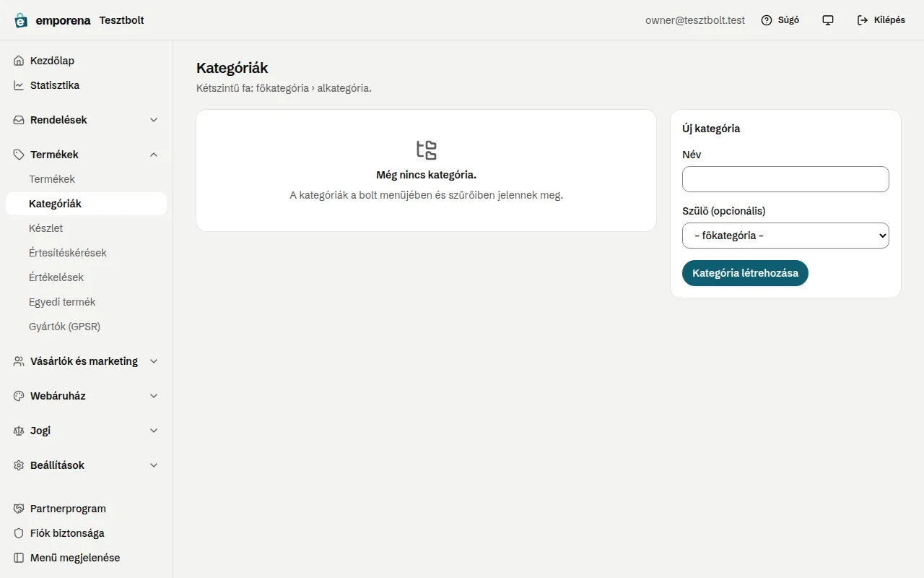Click the monitor display icon in header

[828, 20]
